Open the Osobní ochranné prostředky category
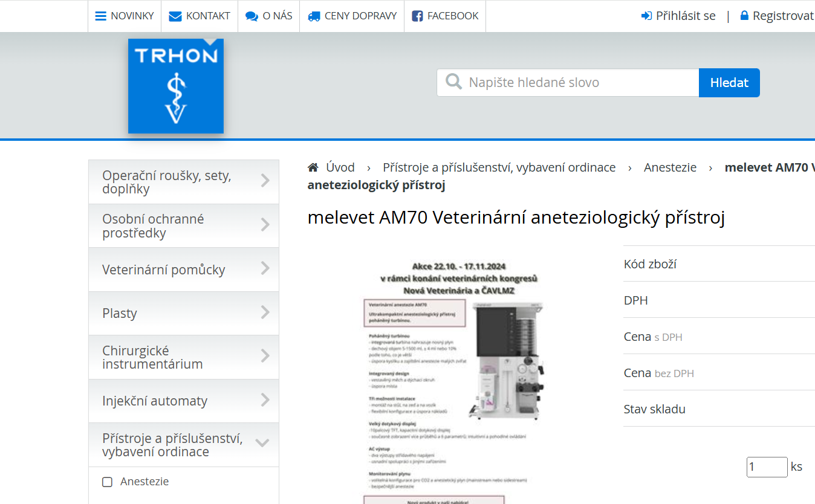This screenshot has height=504, width=815. pos(184,226)
